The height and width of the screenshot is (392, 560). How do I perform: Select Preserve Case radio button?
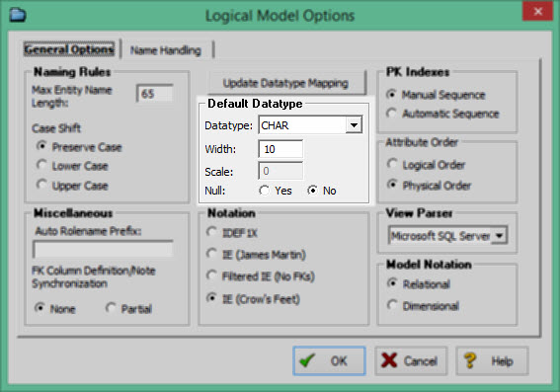point(41,146)
